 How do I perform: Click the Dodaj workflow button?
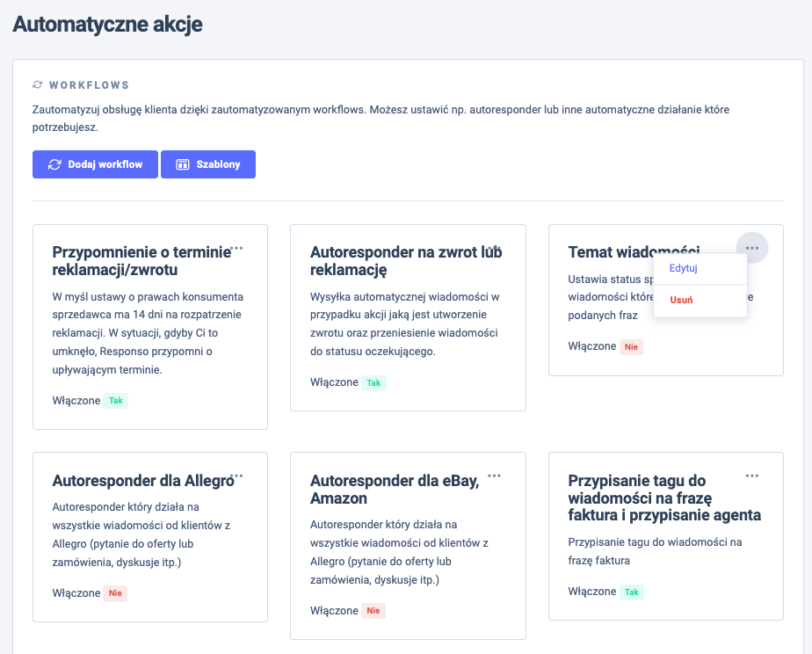95,163
